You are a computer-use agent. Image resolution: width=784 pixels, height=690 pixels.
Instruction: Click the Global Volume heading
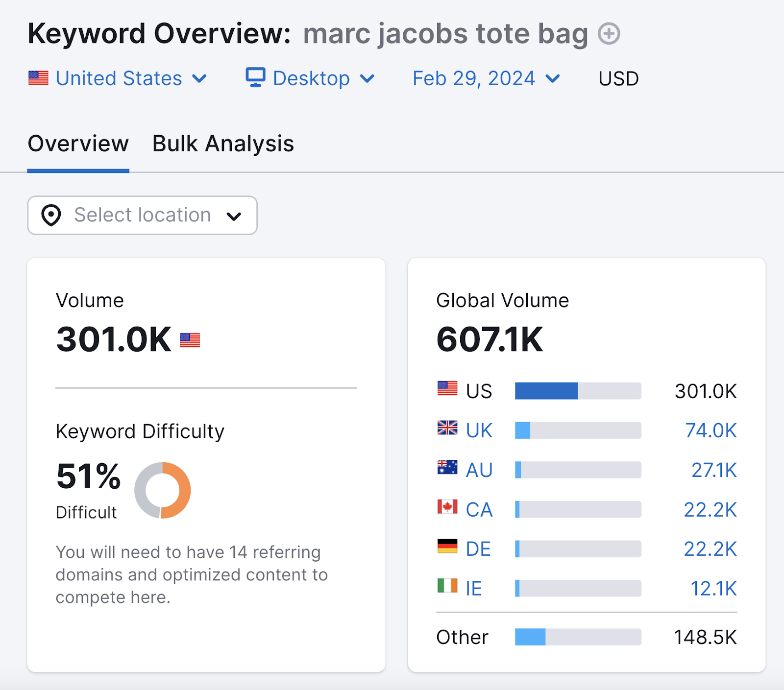(x=503, y=300)
